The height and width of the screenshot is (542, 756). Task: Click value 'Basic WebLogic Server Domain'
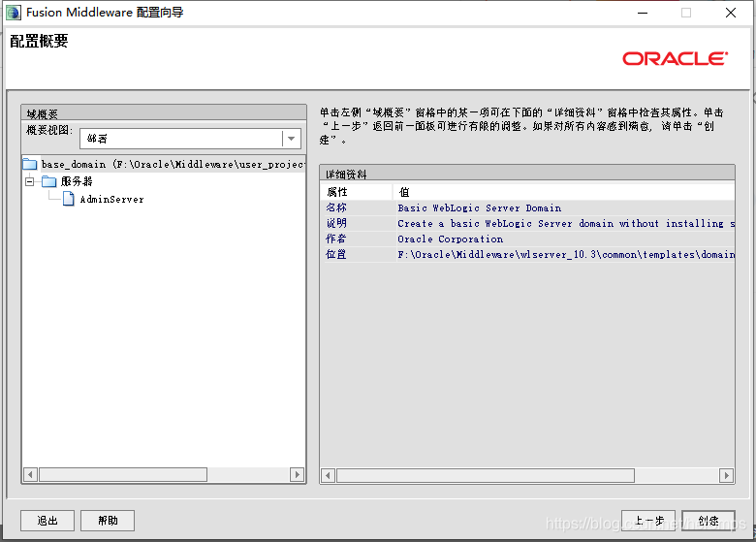click(479, 207)
